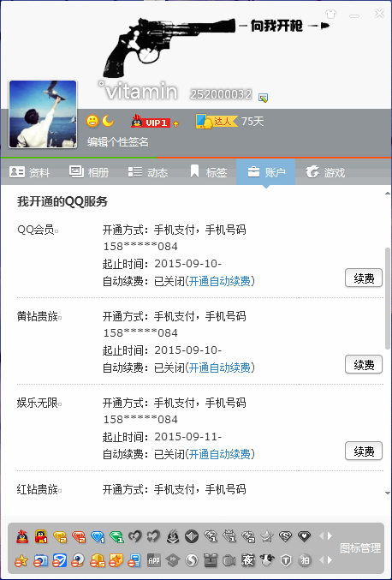The image size is (392, 580).
Task: Select the 账户 tab
Action: pos(265,172)
